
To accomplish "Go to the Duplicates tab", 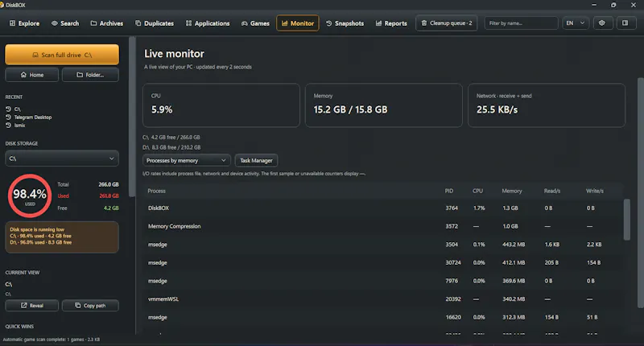I will pos(155,23).
